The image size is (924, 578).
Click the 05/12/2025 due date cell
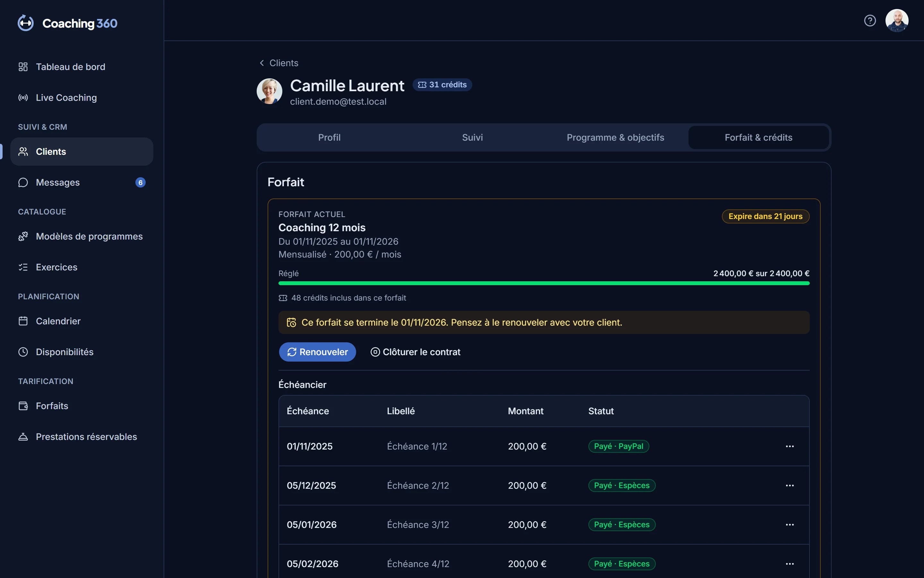pyautogui.click(x=311, y=486)
